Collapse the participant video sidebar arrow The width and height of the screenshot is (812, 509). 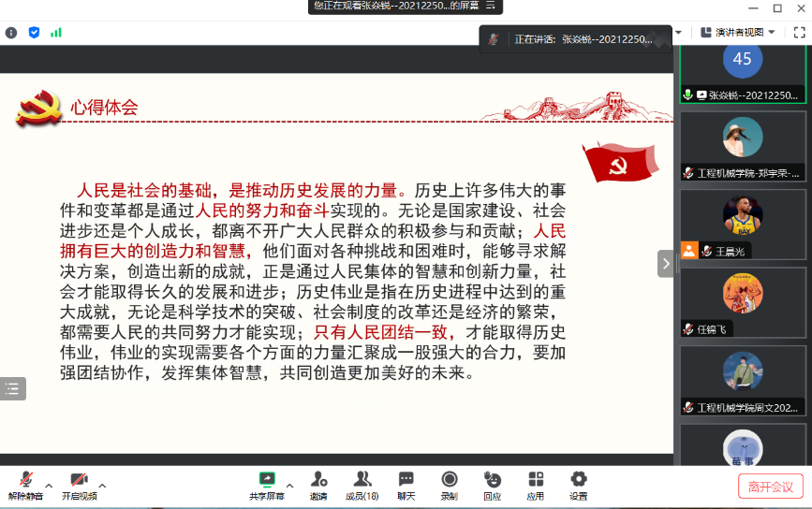point(666,264)
